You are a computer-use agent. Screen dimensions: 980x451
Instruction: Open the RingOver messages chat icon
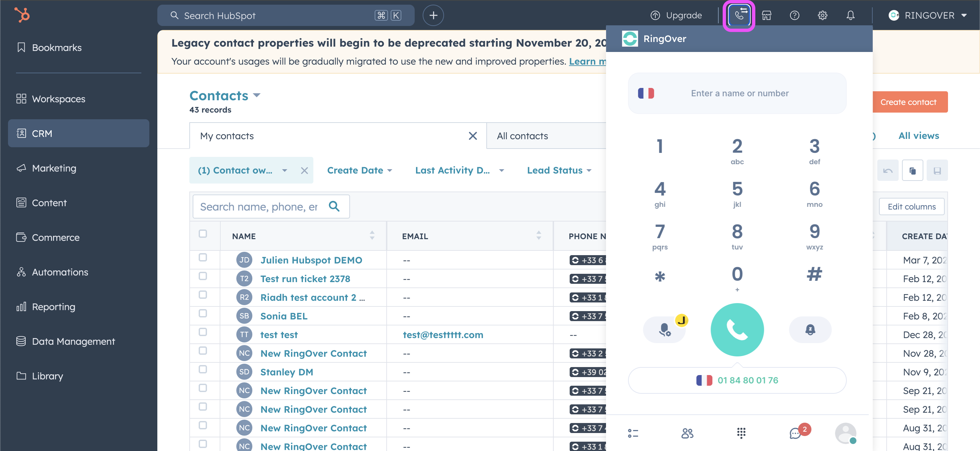click(x=795, y=433)
